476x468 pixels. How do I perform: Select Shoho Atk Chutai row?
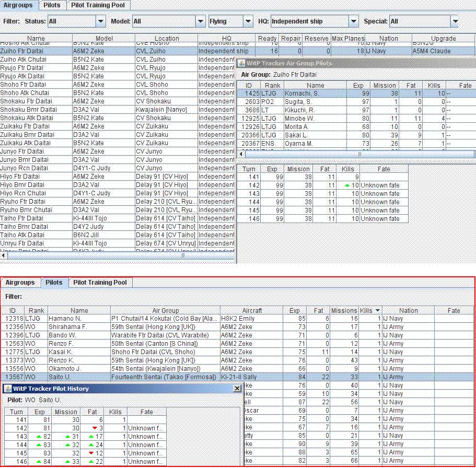pos(118,93)
